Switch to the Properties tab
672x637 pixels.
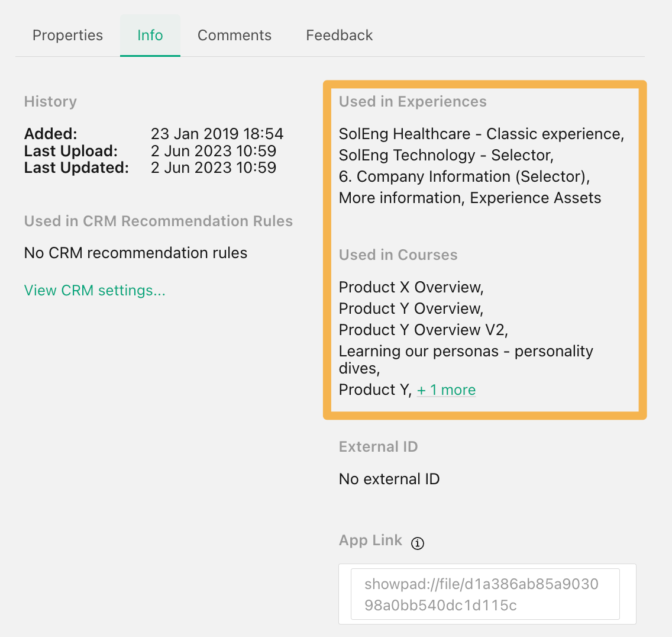(67, 35)
